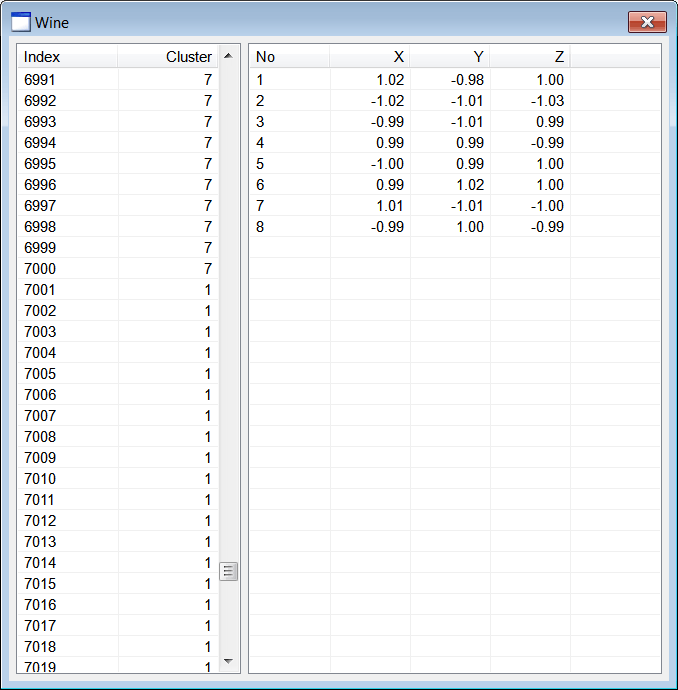Screen dimensions: 678x690
Task: Select row with index 7013
Action: click(118, 542)
